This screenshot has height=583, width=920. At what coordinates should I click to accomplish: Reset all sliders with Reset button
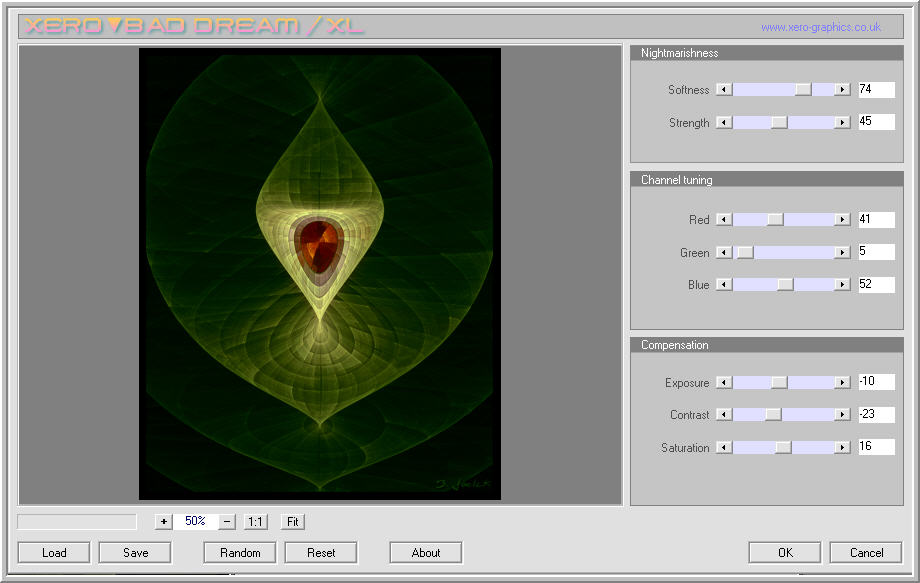[x=321, y=553]
